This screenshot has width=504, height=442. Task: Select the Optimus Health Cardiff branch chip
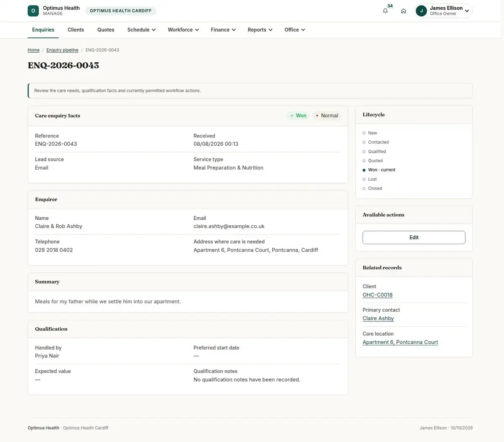(121, 11)
